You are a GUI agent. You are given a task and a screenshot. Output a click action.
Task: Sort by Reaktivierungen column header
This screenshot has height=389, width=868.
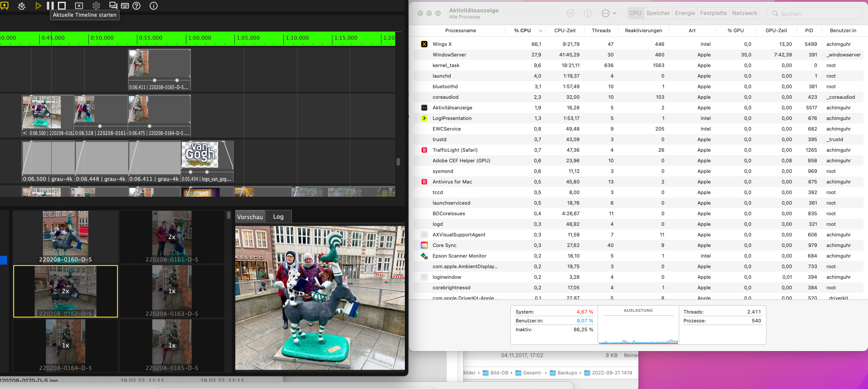643,31
